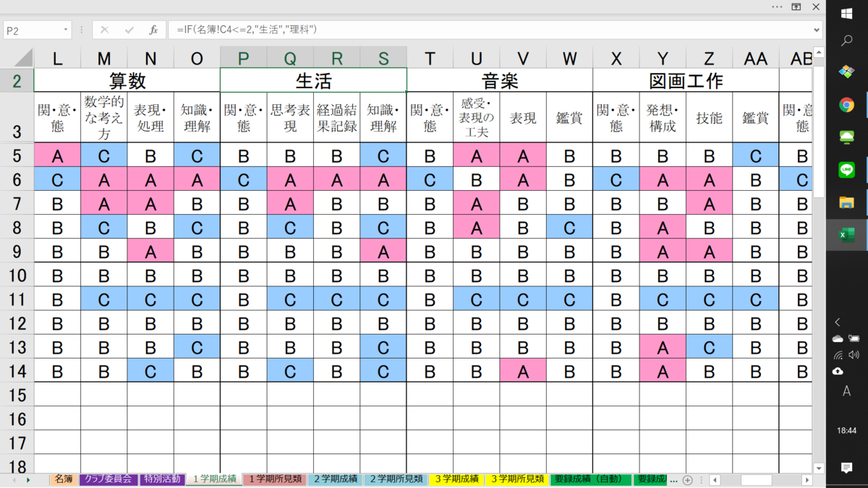Open the ribbon display options button
This screenshot has height=488, width=868.
(x=796, y=7)
